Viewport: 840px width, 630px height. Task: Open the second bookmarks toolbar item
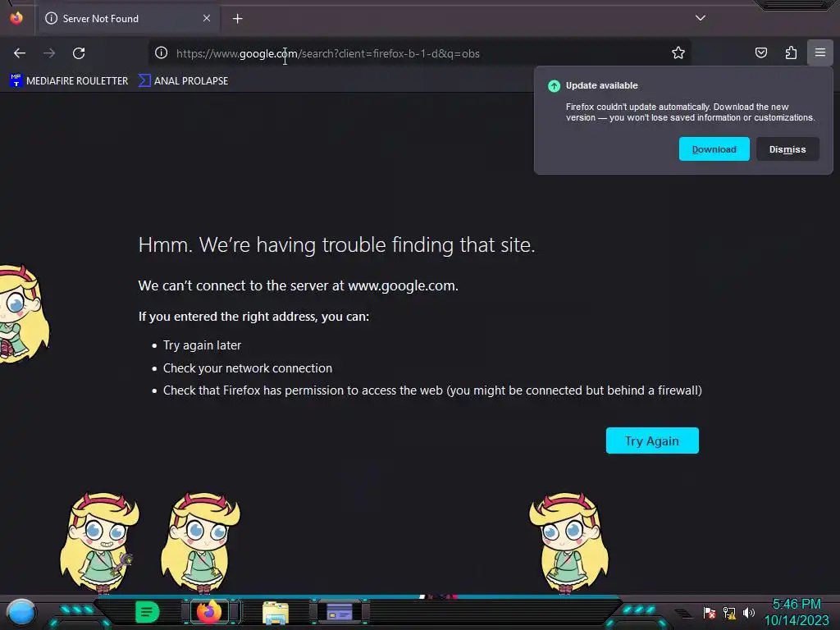point(183,81)
